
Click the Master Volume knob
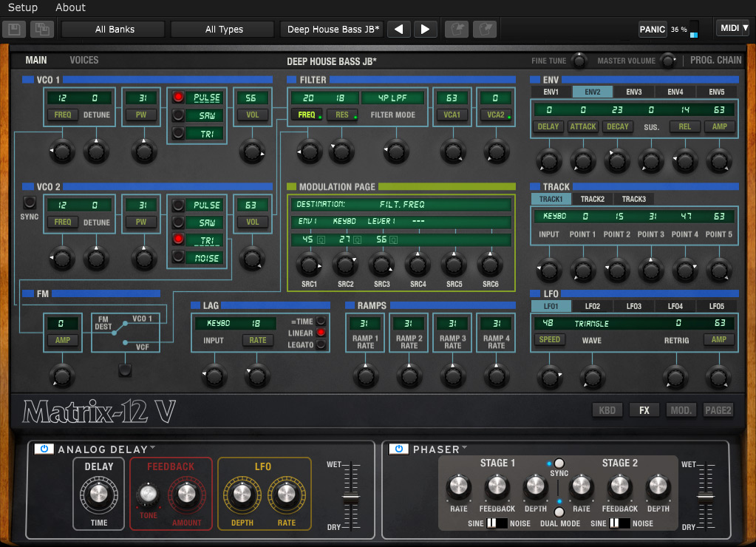(668, 61)
